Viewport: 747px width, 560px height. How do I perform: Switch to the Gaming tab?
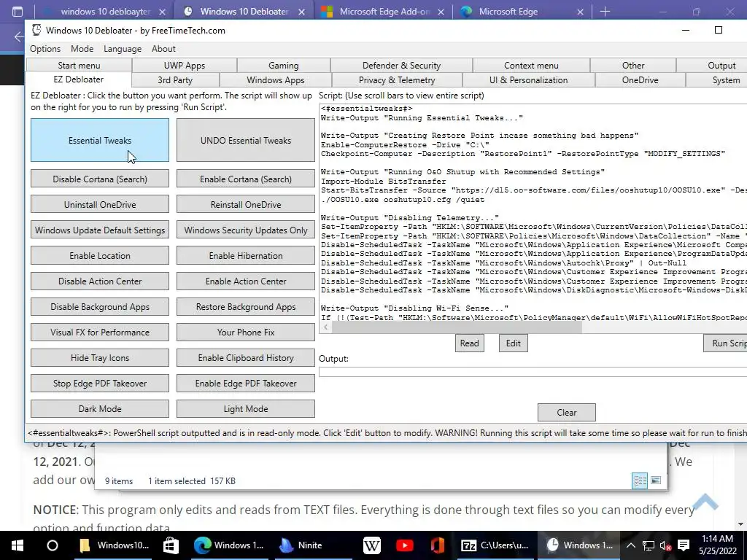[x=284, y=65]
